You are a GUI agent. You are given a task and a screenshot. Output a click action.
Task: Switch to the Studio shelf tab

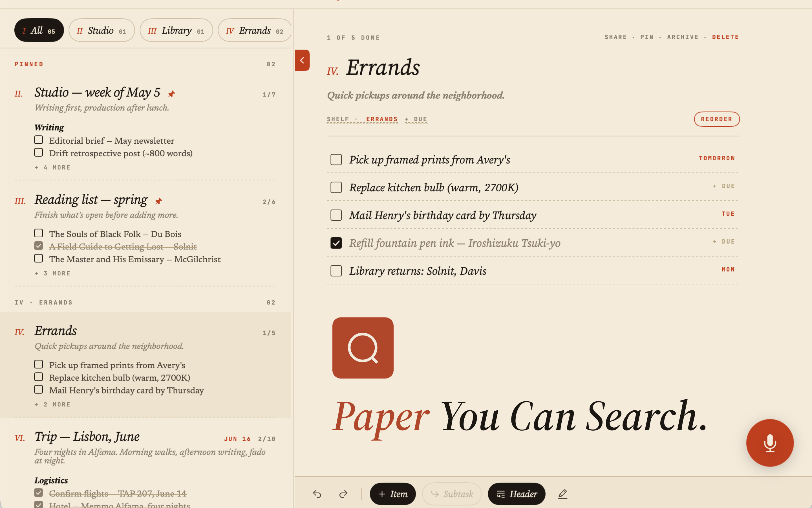tap(102, 30)
